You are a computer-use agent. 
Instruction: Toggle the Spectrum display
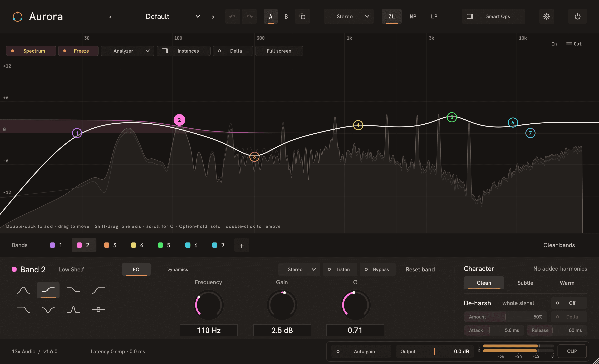click(31, 51)
